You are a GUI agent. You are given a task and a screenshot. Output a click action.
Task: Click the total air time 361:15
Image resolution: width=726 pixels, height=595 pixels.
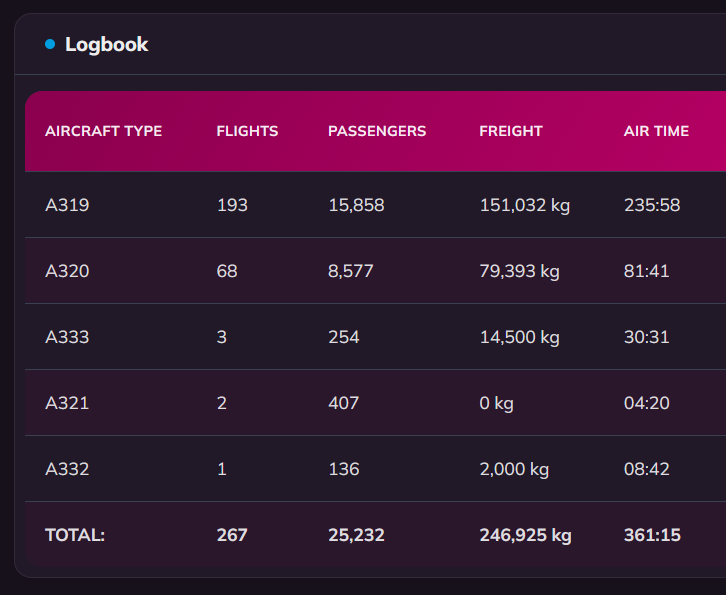click(x=652, y=535)
